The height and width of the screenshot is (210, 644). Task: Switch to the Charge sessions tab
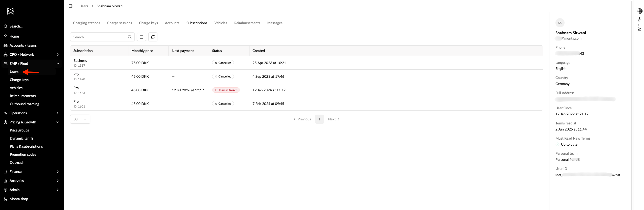[120, 23]
